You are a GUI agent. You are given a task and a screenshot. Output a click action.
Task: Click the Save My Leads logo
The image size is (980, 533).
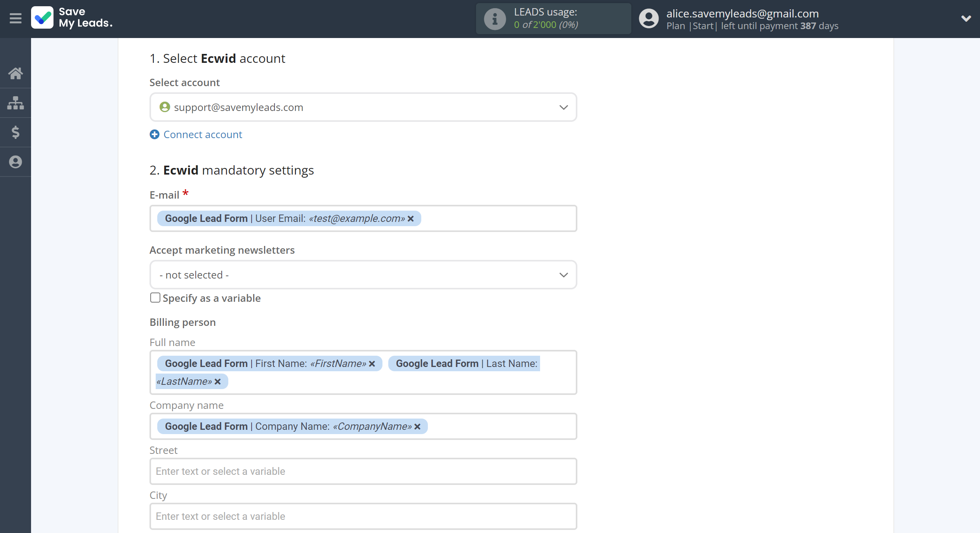(72, 18)
